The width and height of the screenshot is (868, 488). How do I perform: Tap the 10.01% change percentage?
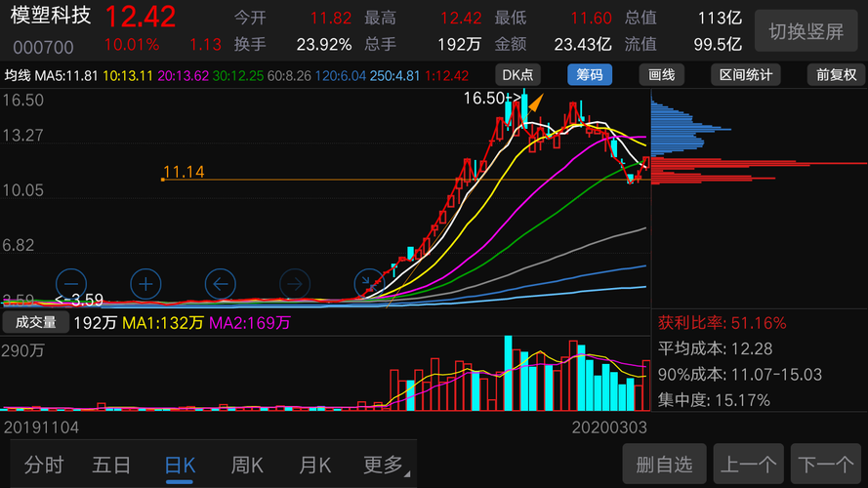click(x=131, y=44)
